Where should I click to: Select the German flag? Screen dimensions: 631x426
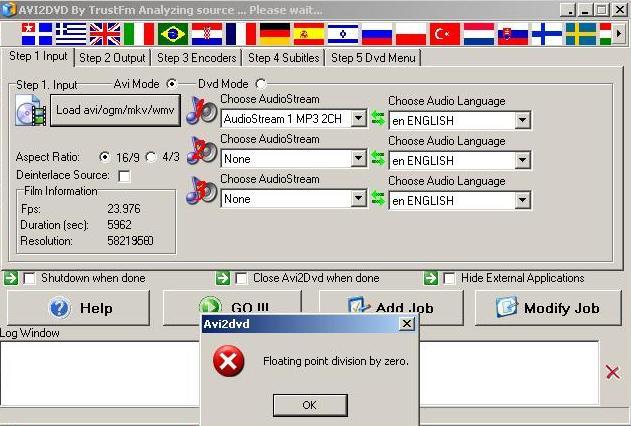(x=275, y=34)
